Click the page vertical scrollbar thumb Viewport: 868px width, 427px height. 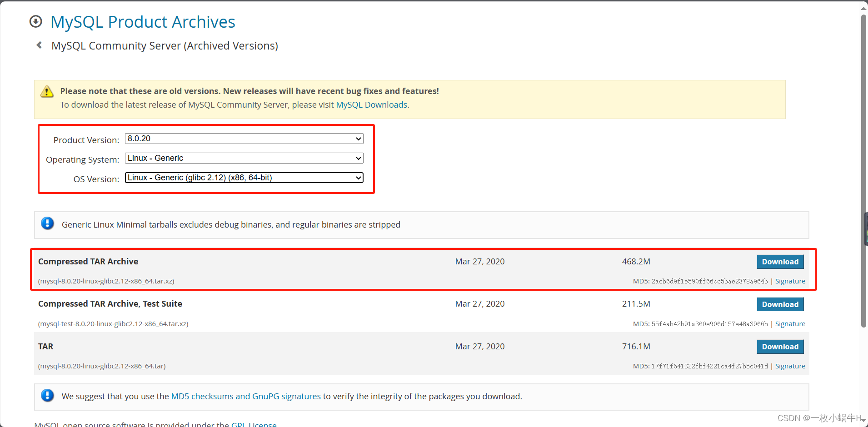coord(863,170)
